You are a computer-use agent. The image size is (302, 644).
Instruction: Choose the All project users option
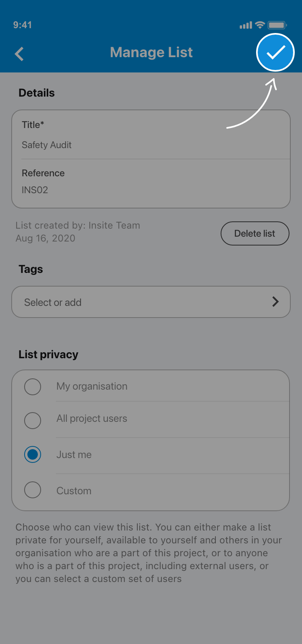click(x=33, y=421)
